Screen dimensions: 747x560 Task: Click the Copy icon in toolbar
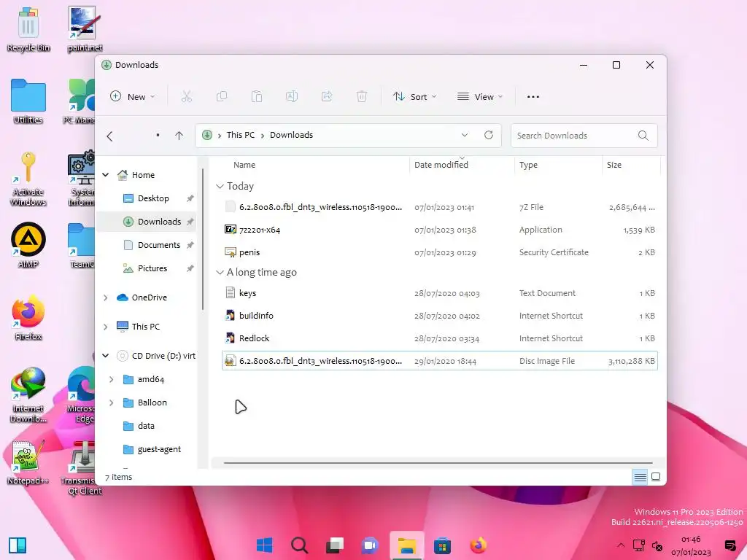pos(222,97)
